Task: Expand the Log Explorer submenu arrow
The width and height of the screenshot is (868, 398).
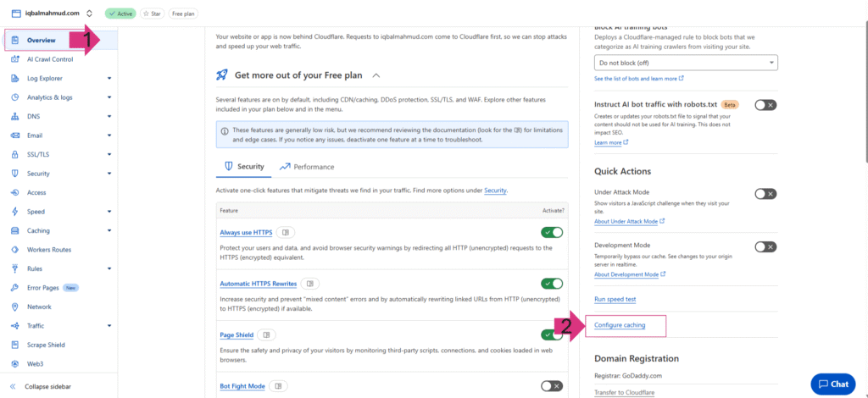Action: pos(109,79)
